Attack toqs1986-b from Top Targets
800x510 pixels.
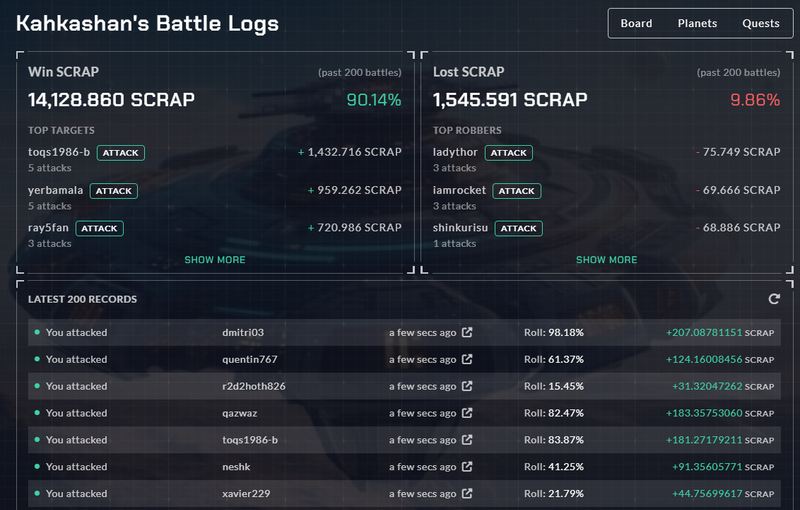click(x=121, y=153)
